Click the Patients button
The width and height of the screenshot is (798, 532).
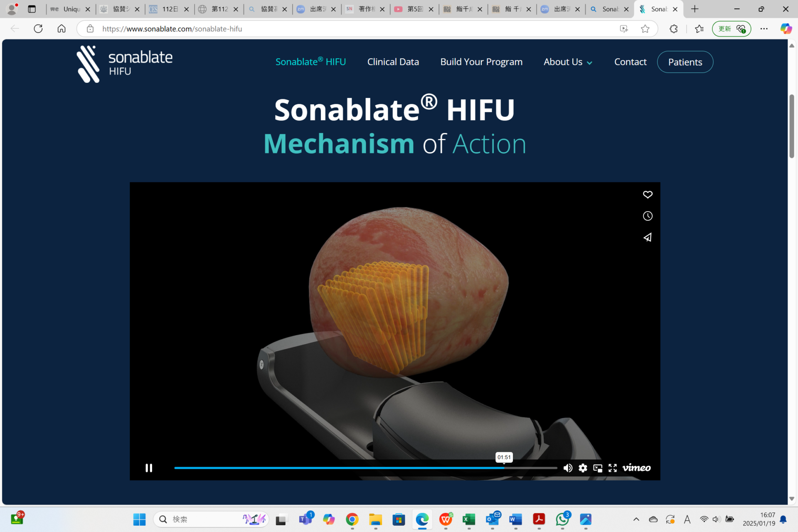click(x=685, y=62)
